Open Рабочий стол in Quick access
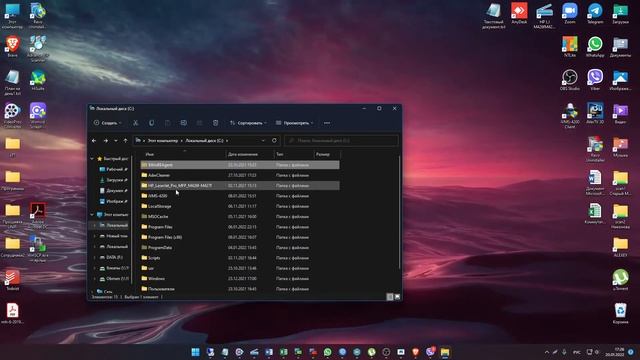Viewport: 640px width, 360px height. click(113, 169)
